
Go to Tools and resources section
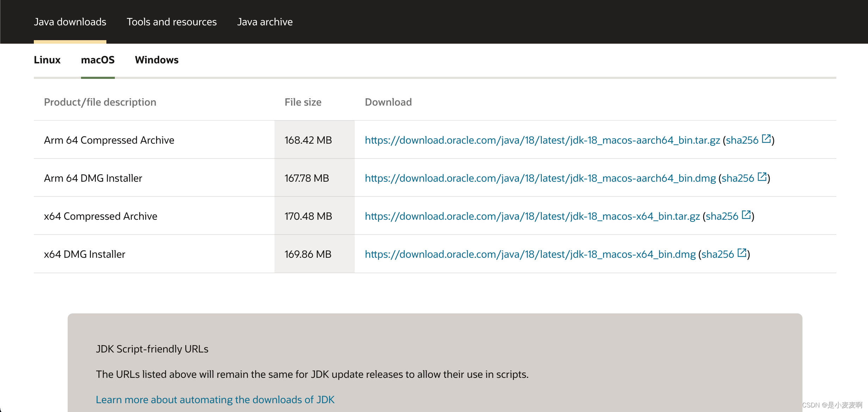(172, 22)
